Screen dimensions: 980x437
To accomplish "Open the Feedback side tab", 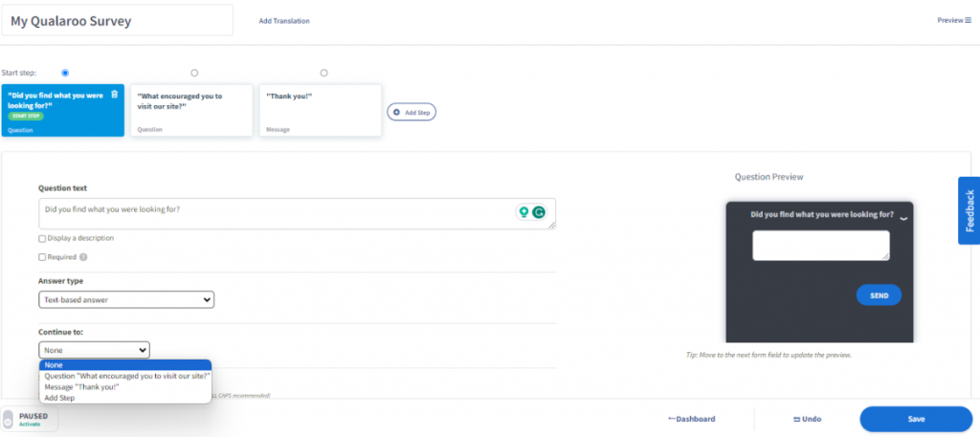I will [969, 210].
